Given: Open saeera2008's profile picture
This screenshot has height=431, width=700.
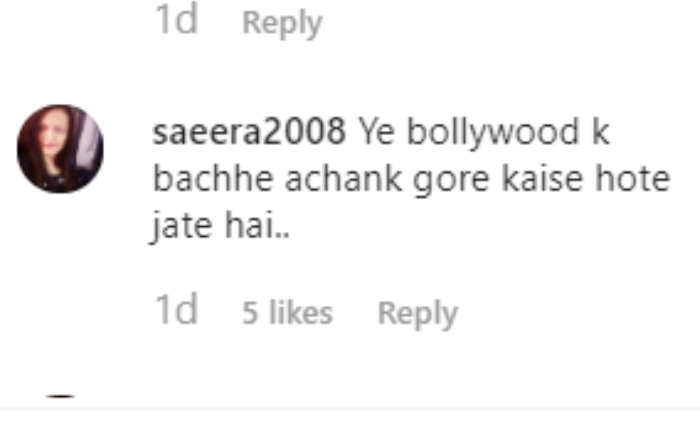Looking at the screenshot, I should (60, 149).
